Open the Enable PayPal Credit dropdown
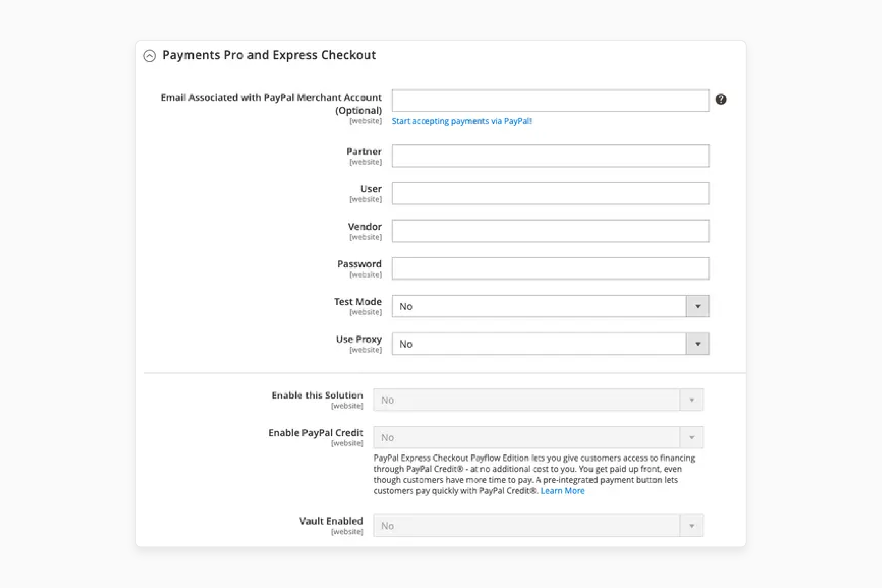882x588 pixels. pos(538,438)
